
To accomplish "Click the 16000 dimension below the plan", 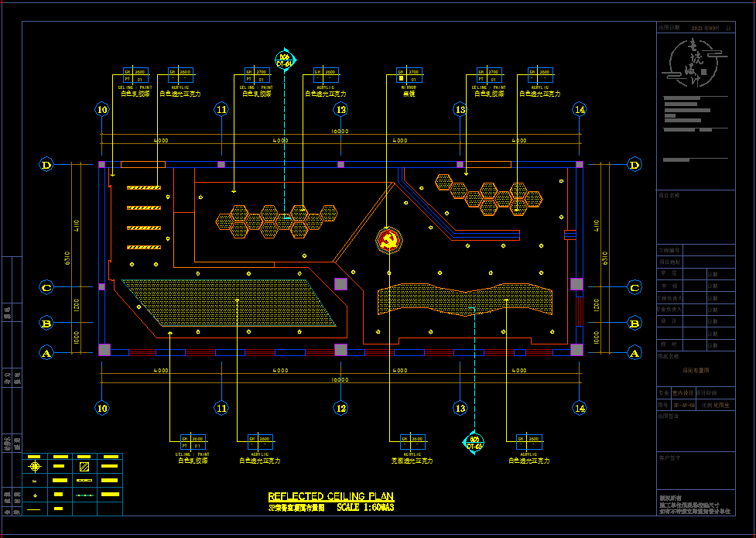I will [340, 380].
